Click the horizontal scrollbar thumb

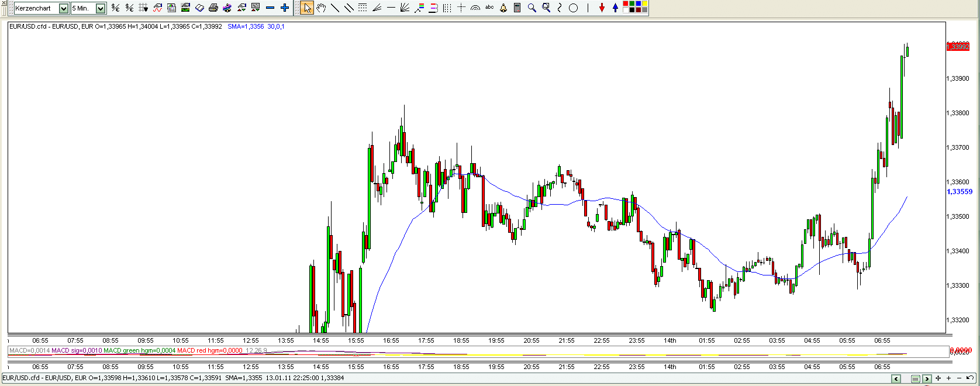(x=916, y=379)
